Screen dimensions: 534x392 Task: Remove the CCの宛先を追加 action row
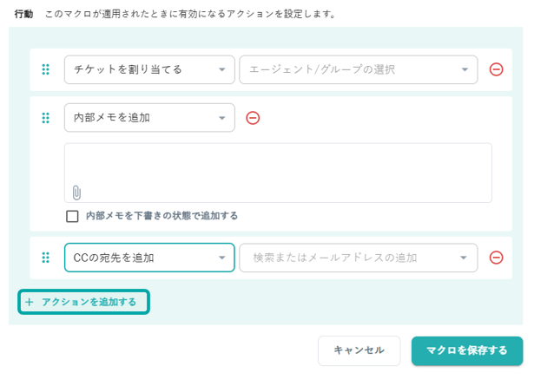[x=496, y=258]
